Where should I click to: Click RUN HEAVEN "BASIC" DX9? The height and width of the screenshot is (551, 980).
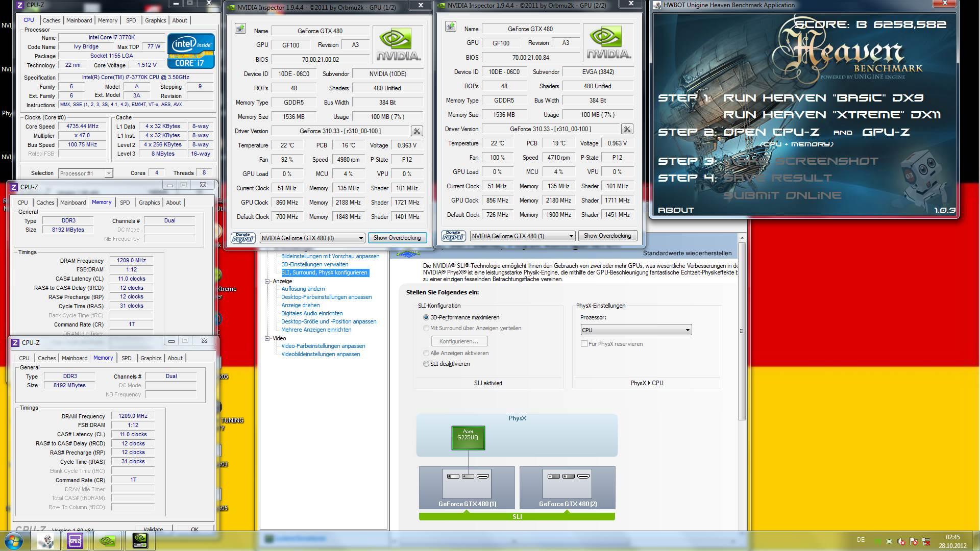tap(823, 98)
